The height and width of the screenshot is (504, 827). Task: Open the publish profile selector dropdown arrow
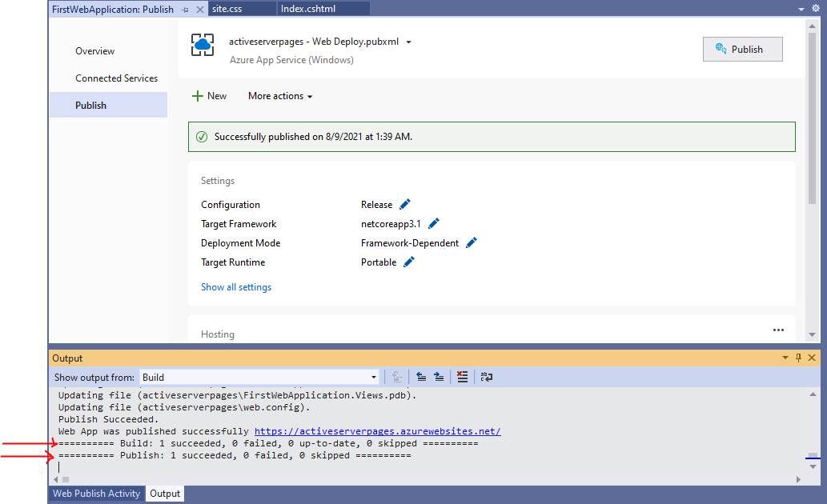(409, 42)
